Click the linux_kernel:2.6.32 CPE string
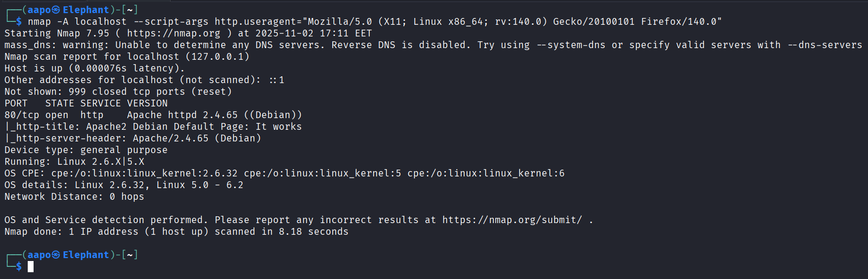 pos(144,173)
